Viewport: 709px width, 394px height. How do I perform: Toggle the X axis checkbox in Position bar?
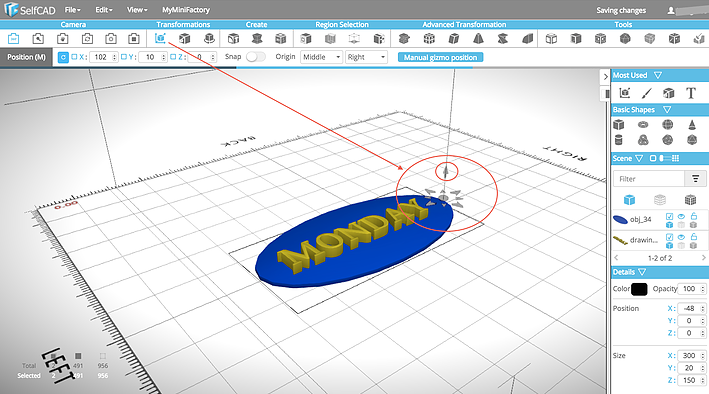point(74,57)
